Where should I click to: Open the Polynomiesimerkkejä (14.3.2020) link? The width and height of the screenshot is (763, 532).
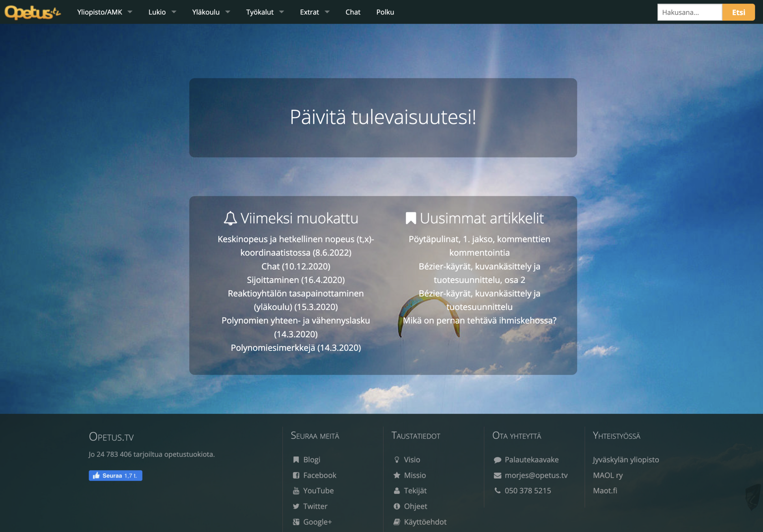pyautogui.click(x=296, y=348)
